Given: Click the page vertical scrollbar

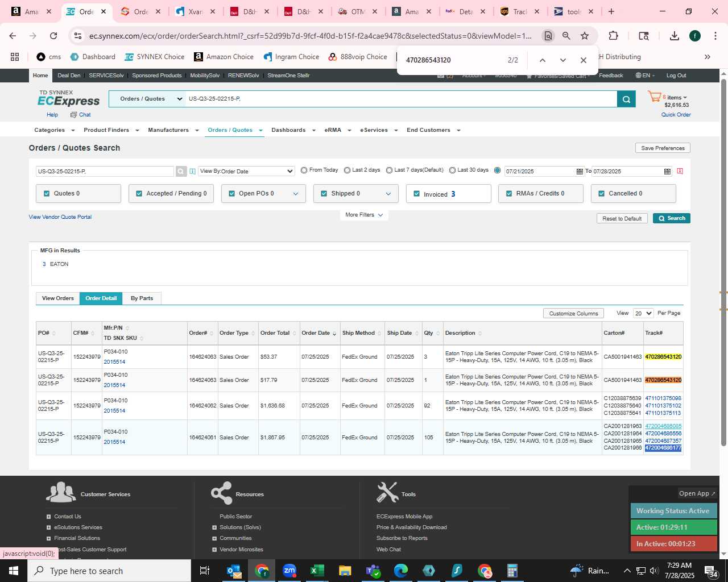Looking at the screenshot, I should pos(723,261).
